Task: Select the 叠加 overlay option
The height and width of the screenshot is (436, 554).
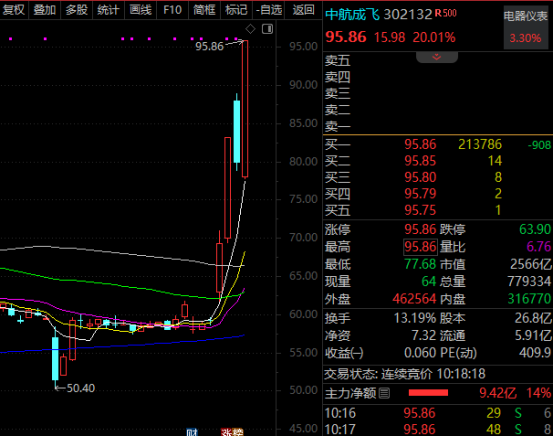Action: click(x=45, y=10)
